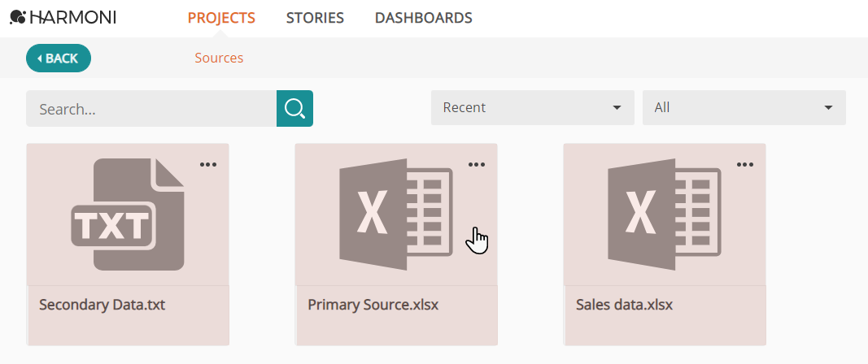Click the Harmoni logo
Image resolution: width=868 pixels, height=364 pixels.
[x=63, y=18]
